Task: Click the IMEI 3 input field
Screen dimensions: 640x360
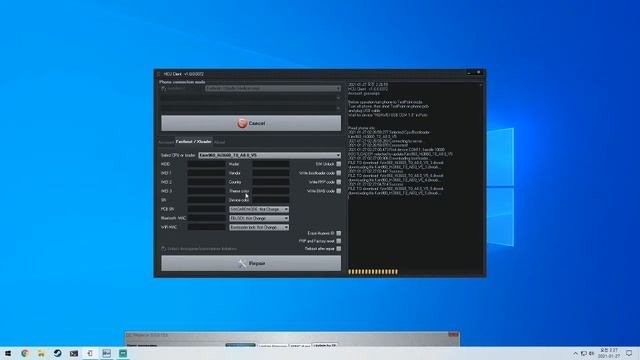Action: click(206, 191)
